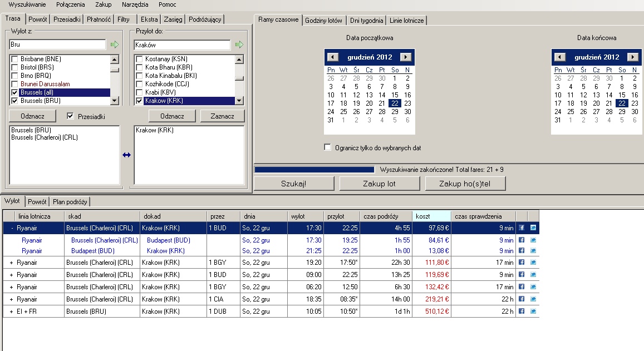644x351 pixels.
Task: Share 84,61 € leg on Facebook
Action: click(522, 240)
